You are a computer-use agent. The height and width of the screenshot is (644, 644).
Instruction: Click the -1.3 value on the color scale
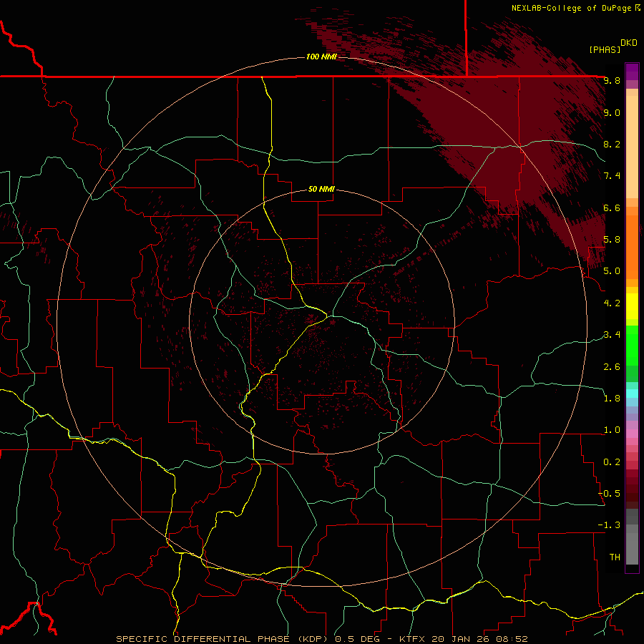[x=609, y=525]
